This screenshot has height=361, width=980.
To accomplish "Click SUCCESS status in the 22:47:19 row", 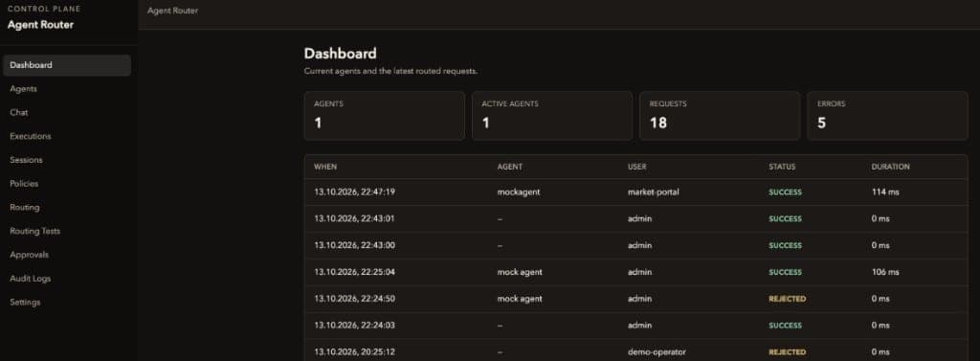I will [x=785, y=192].
